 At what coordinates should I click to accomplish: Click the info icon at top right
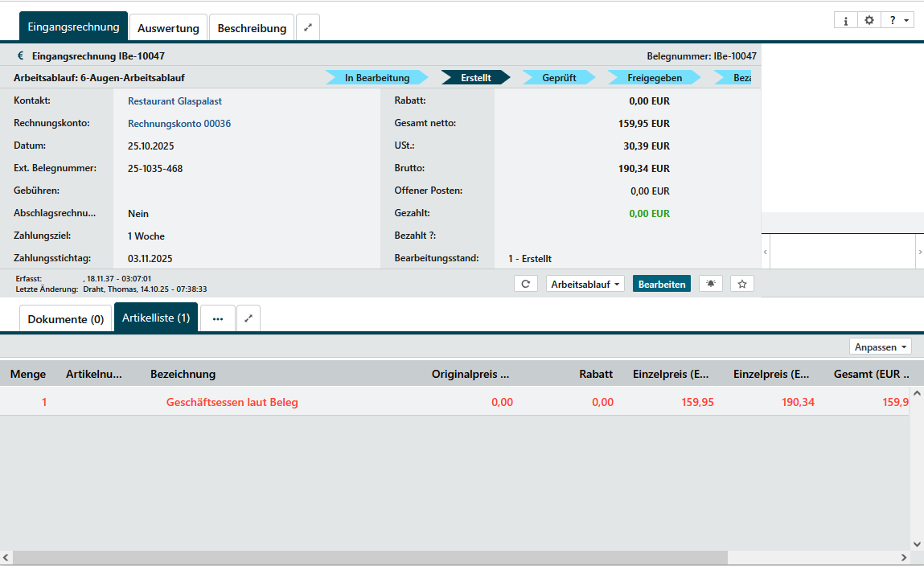click(845, 20)
